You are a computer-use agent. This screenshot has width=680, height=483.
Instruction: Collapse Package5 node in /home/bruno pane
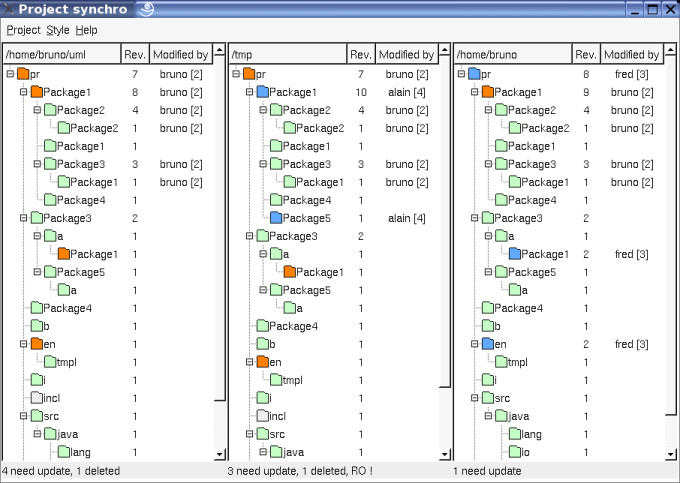point(489,272)
